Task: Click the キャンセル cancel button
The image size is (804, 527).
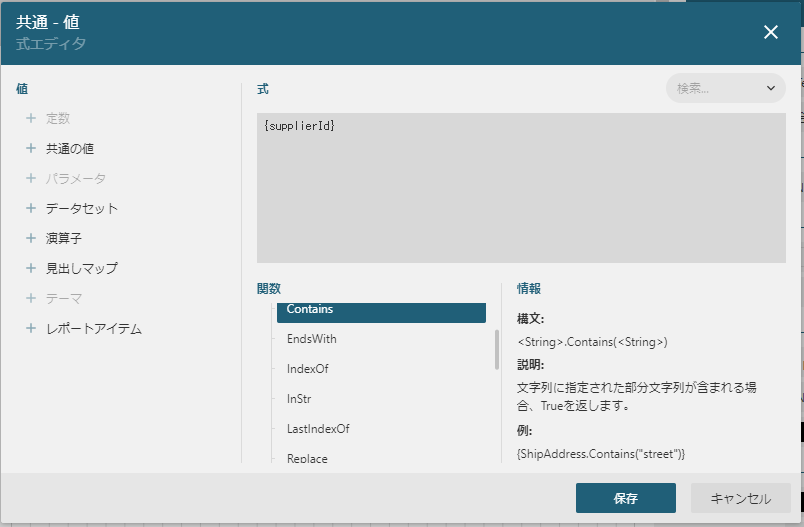Action: click(x=740, y=498)
